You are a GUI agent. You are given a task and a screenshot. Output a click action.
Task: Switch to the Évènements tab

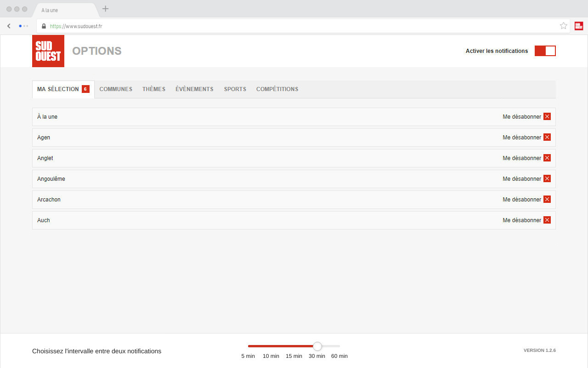point(194,89)
